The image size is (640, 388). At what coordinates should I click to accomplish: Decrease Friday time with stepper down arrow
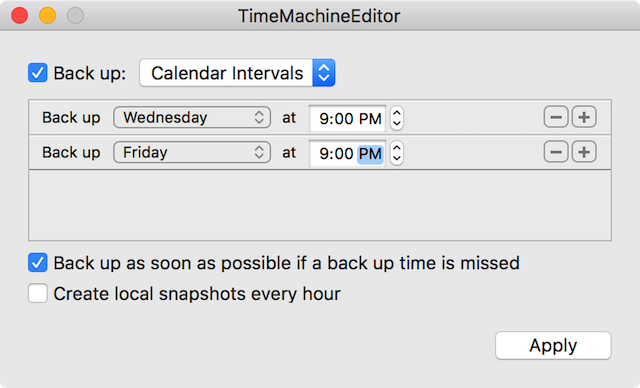pyautogui.click(x=397, y=158)
